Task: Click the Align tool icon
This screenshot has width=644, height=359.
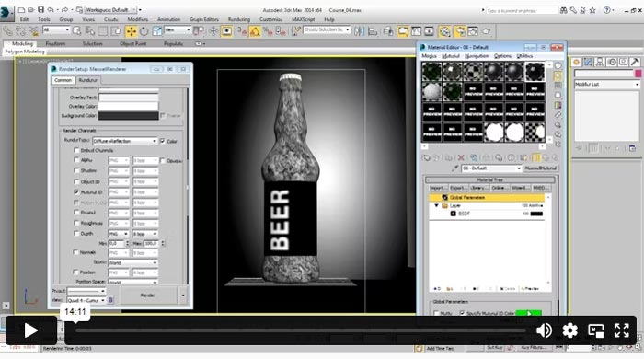Action: [373, 31]
